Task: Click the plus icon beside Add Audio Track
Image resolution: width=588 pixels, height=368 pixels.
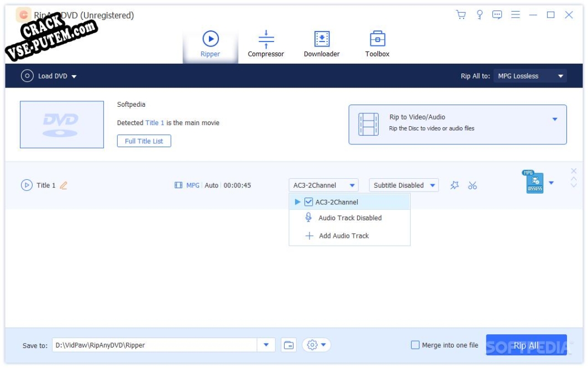Action: (309, 236)
